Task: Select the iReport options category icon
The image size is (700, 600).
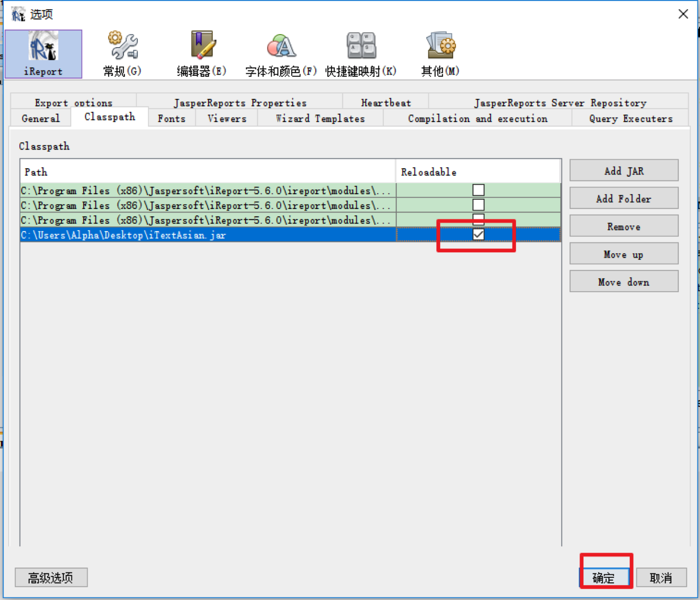Action: (43, 54)
